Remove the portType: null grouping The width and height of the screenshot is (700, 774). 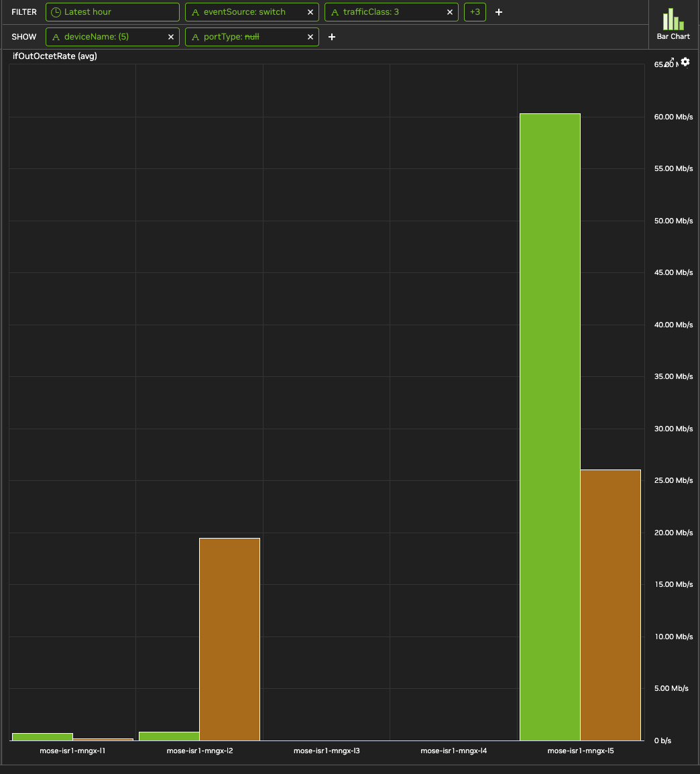[310, 37]
